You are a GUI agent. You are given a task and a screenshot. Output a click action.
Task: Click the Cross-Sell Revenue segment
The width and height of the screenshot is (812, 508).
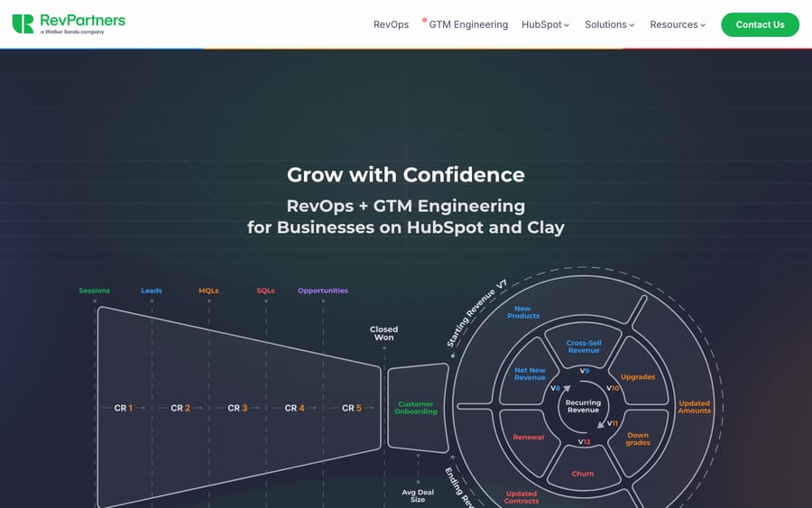pos(584,346)
